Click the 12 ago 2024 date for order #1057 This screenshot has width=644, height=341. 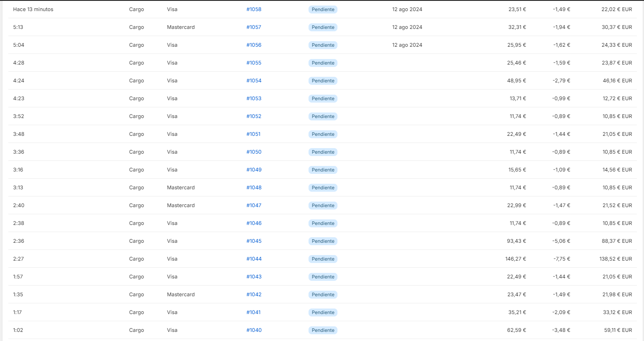coord(407,27)
